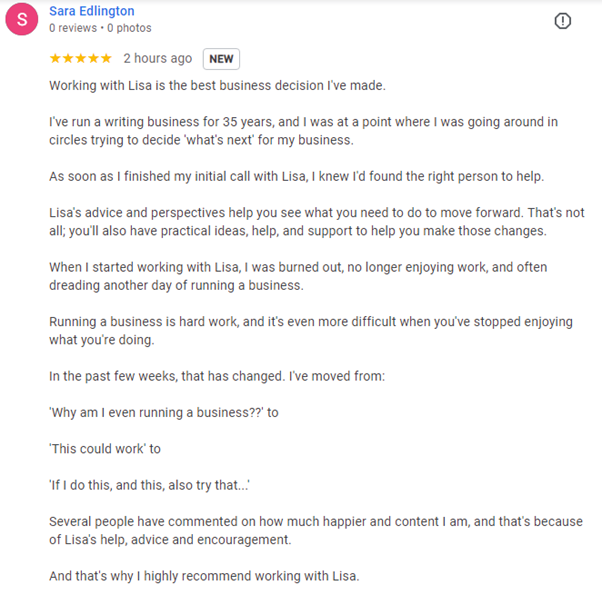Screen dimensions: 602x595
Task: Click the first star in the rating
Action: (55, 59)
